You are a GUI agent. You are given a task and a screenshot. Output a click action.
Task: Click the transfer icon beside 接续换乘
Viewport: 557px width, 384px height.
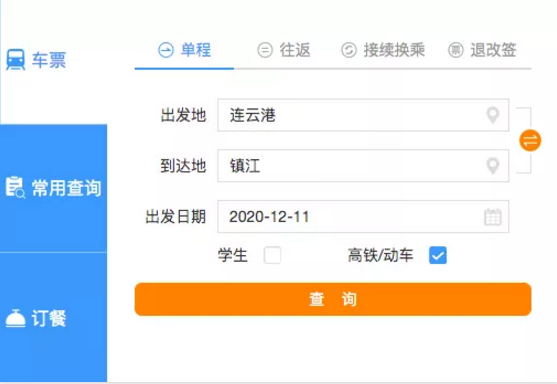349,50
